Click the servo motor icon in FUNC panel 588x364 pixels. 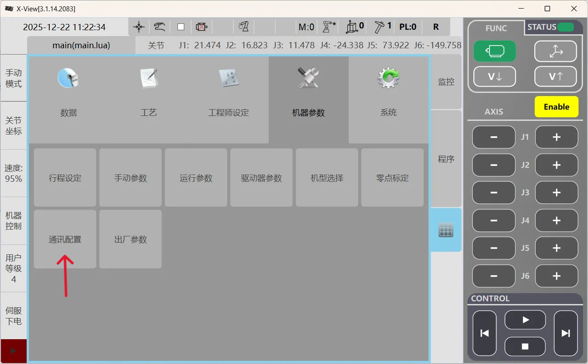point(495,51)
